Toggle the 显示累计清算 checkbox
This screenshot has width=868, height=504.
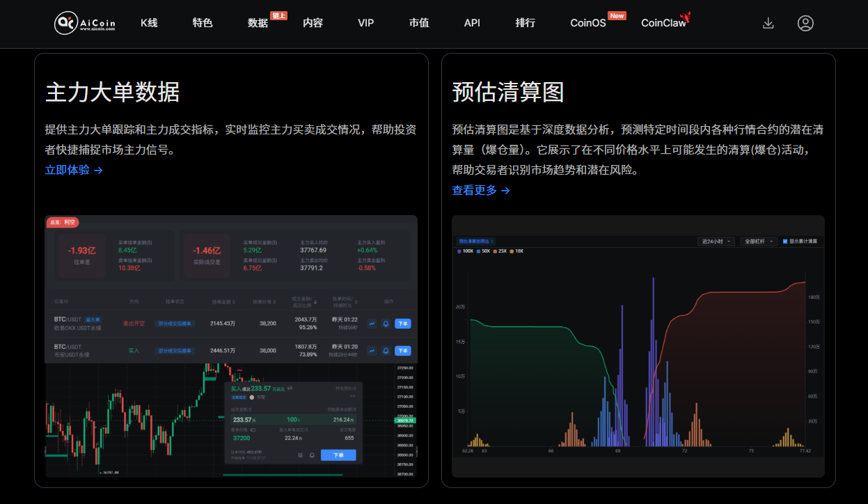coord(784,240)
